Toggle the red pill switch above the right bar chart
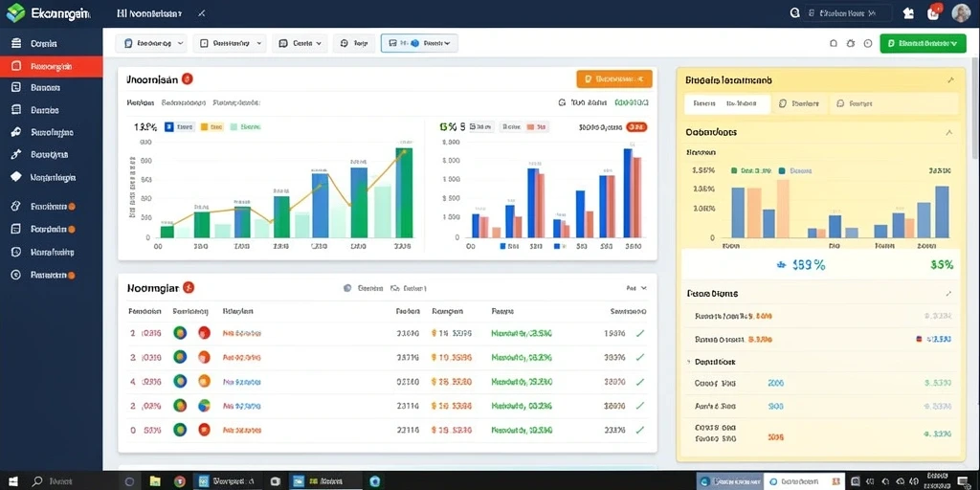 pos(636,127)
